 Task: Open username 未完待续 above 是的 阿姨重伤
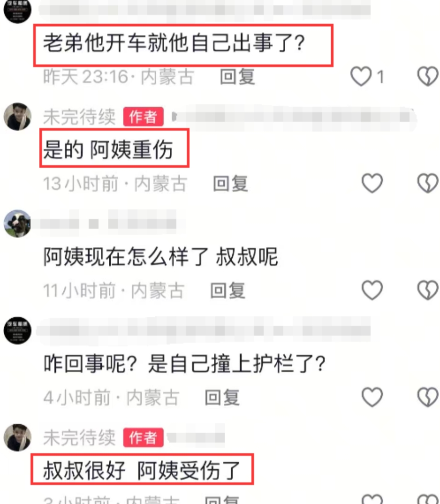79,116
